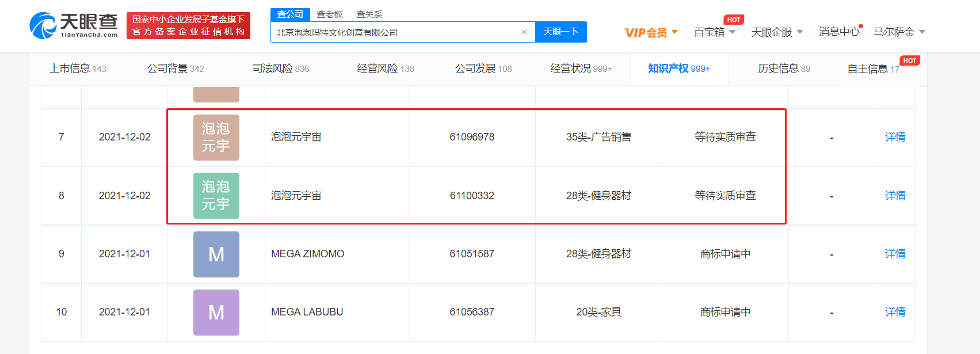Open the 司法风险 836 tab
The image size is (980, 354).
[x=281, y=68]
